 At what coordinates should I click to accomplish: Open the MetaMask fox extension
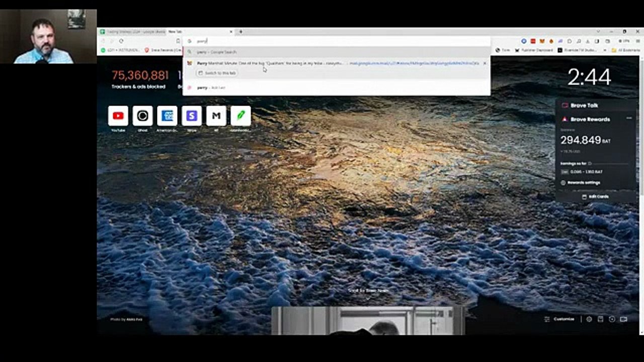(542, 41)
